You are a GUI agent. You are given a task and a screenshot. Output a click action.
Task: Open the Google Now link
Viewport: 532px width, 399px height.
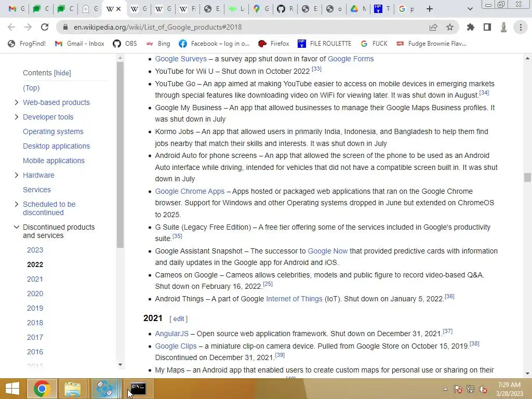pos(328,251)
